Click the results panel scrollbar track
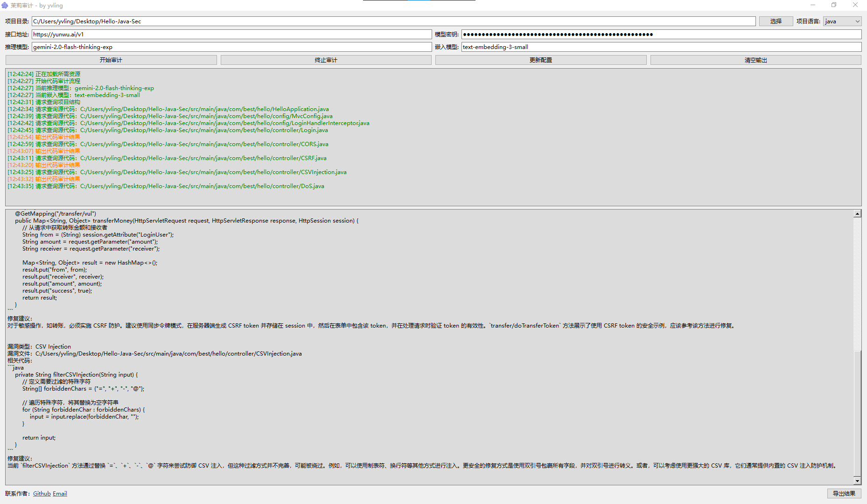The height and width of the screenshot is (504, 867). (857, 280)
